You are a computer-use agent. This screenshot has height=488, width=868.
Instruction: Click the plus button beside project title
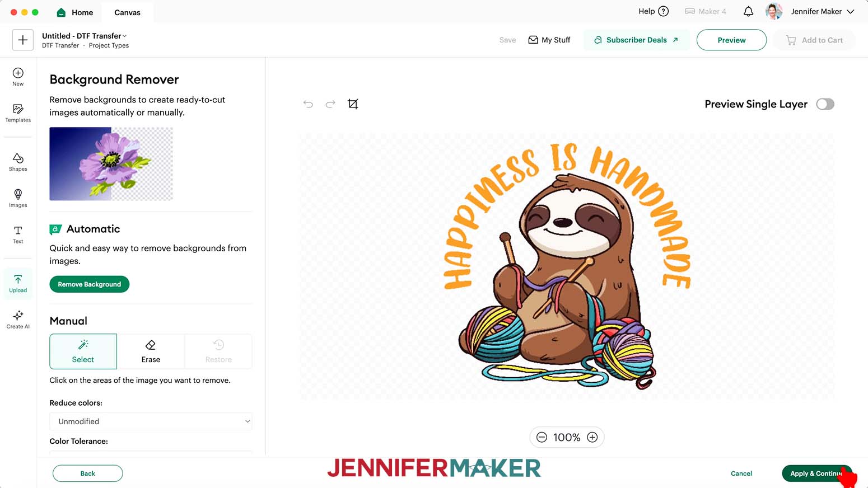tap(23, 40)
